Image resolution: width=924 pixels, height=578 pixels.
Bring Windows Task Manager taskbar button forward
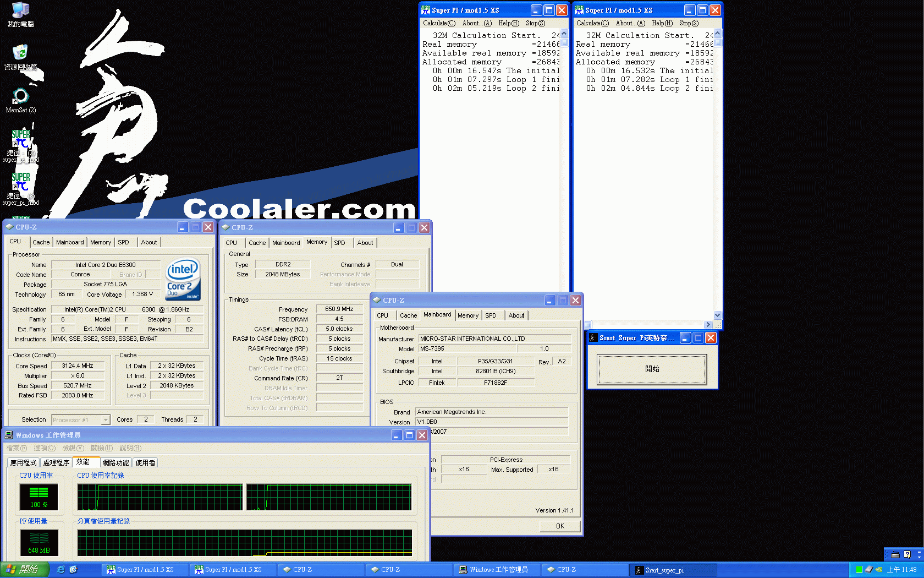[497, 570]
